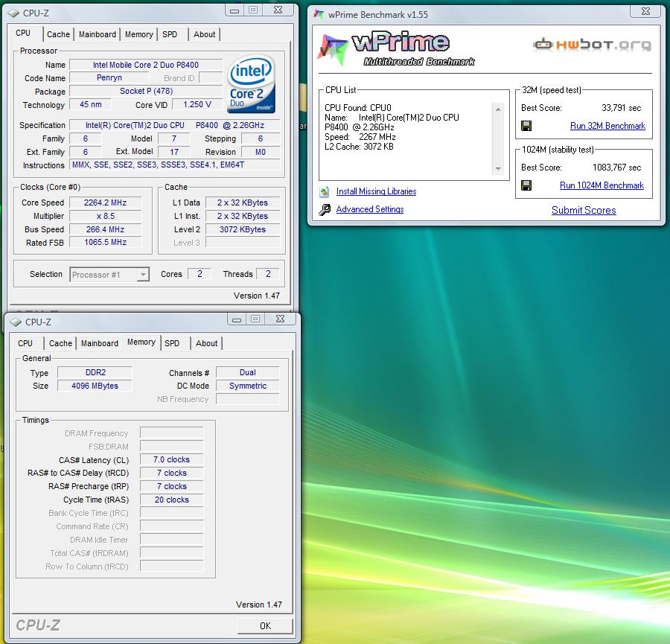Click the Core VID value 1.250 V
Viewport: 670px width, 644px height.
tap(197, 104)
